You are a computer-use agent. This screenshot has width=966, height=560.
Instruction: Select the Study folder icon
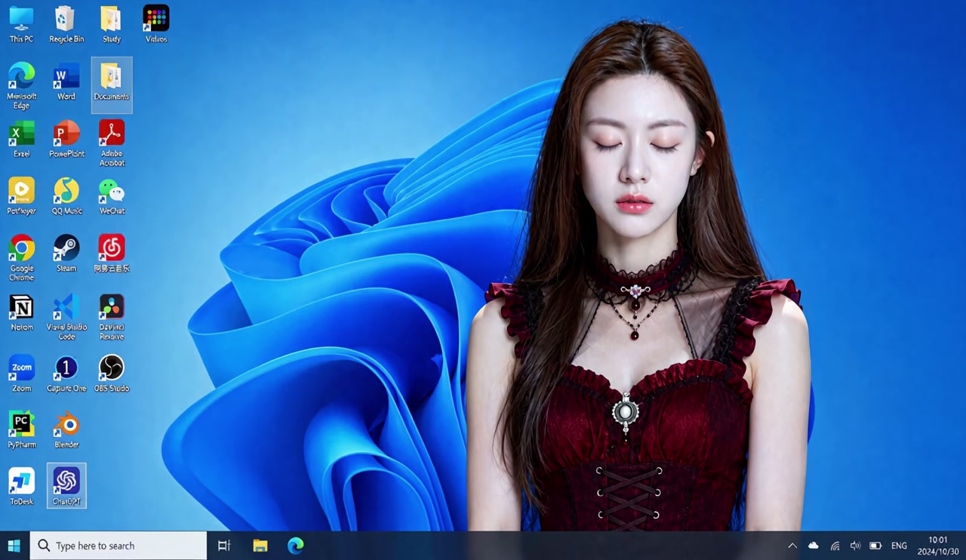coord(111,24)
